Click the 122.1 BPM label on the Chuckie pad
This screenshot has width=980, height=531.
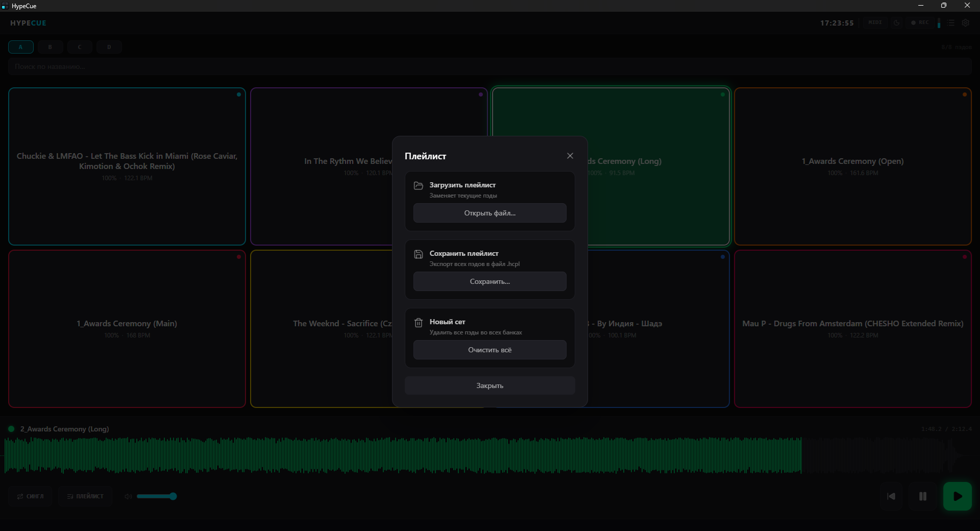[138, 178]
